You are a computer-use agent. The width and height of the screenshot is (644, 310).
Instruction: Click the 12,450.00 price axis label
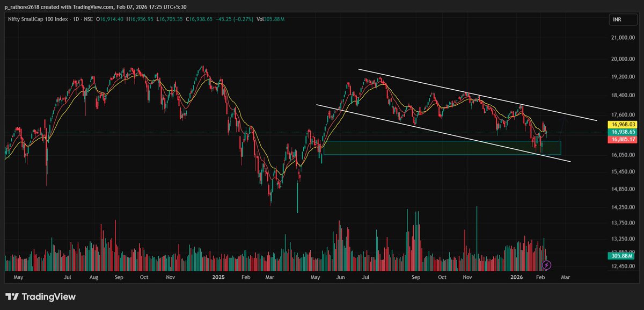tap(623, 265)
